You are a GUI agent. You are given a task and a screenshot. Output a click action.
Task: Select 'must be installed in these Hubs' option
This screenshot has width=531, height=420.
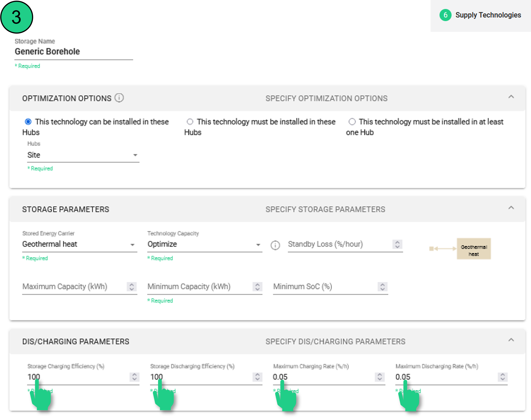(x=190, y=122)
